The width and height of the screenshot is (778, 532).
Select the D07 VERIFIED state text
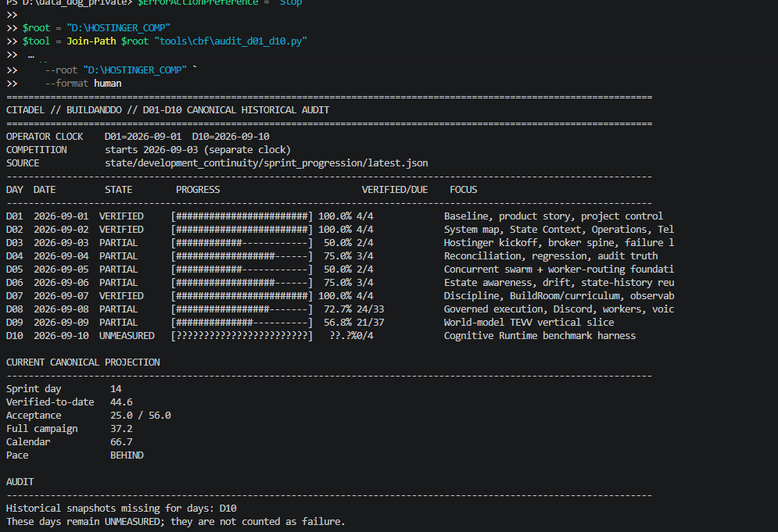pyautogui.click(x=121, y=296)
